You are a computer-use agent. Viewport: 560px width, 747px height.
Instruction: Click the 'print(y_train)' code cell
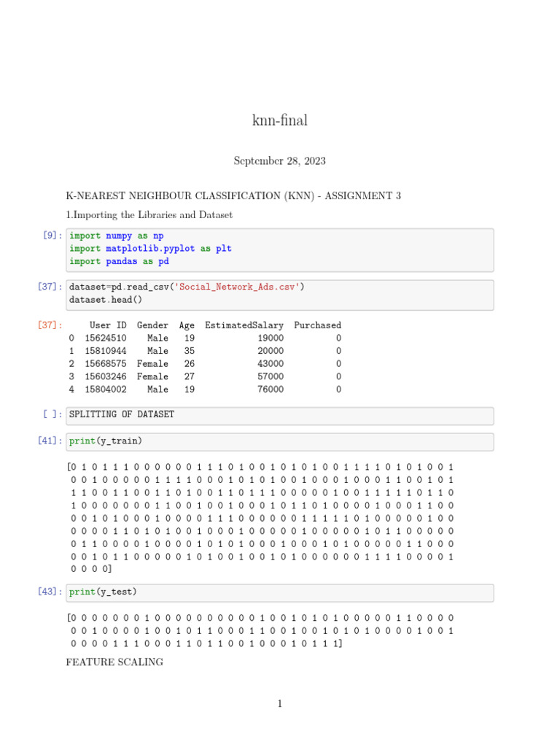(279, 442)
